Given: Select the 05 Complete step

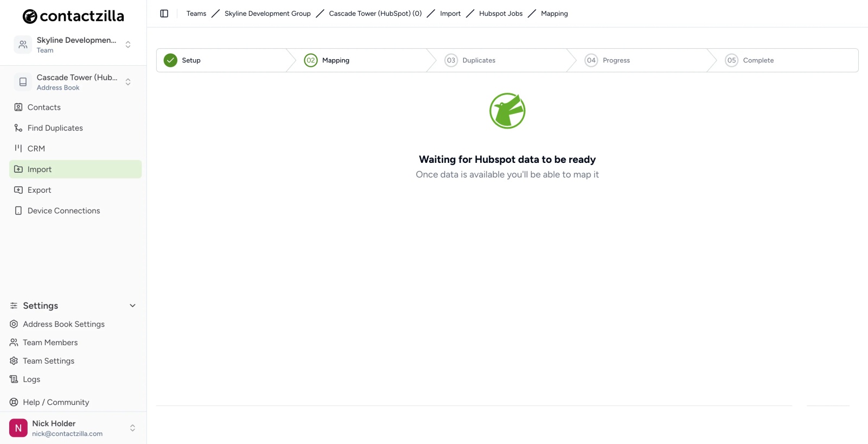Looking at the screenshot, I should tap(788, 60).
